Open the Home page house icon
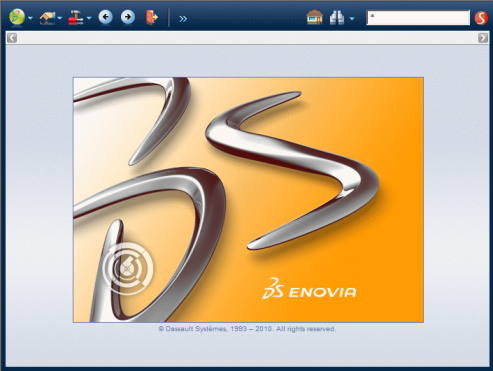Viewport: 493px width, 371px height. click(x=314, y=17)
